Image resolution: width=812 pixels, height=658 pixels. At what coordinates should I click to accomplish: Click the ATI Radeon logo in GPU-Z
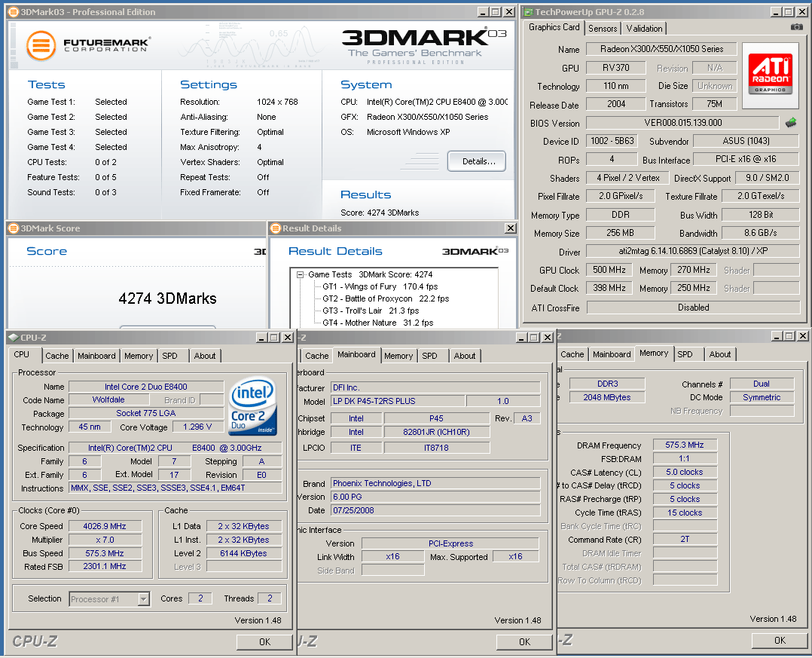click(770, 75)
